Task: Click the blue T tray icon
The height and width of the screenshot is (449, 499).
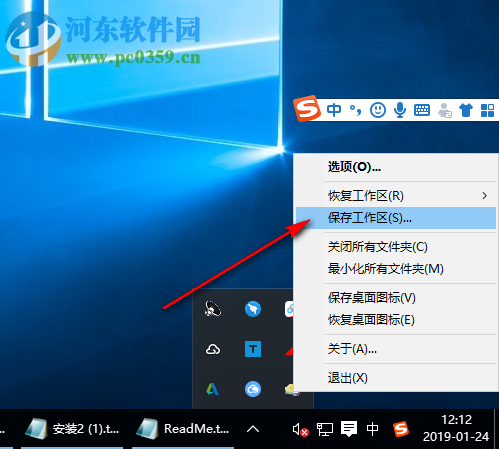Action: (x=253, y=349)
